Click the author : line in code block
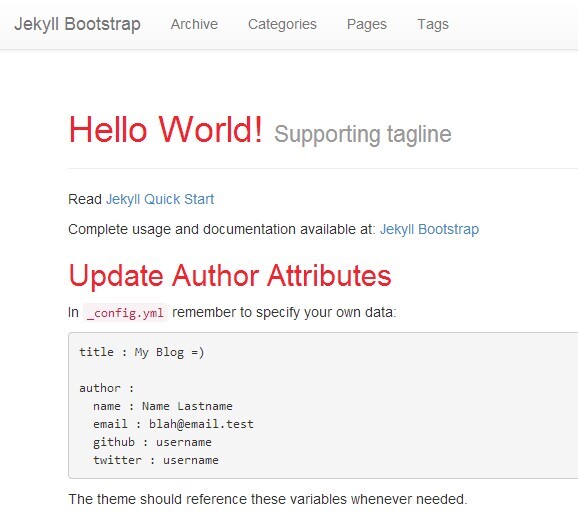Viewport: 578px width, 523px height. point(107,388)
